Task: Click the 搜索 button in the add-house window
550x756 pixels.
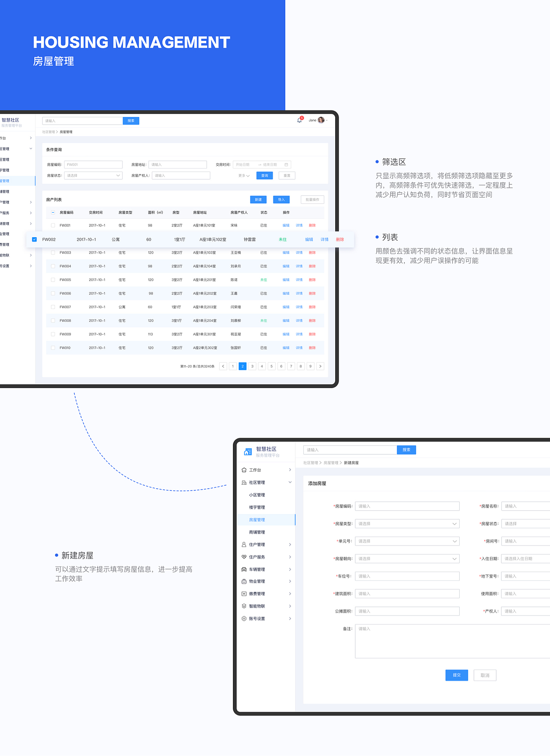Action: click(406, 450)
